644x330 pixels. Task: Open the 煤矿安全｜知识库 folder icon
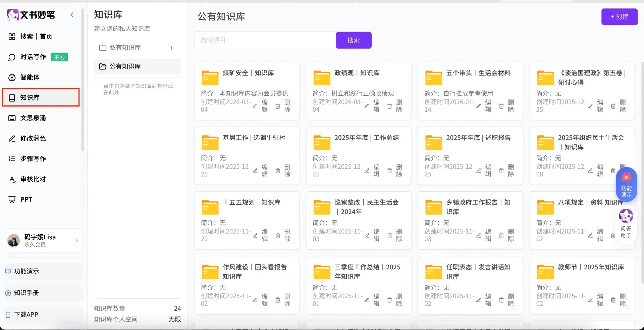tap(210, 78)
